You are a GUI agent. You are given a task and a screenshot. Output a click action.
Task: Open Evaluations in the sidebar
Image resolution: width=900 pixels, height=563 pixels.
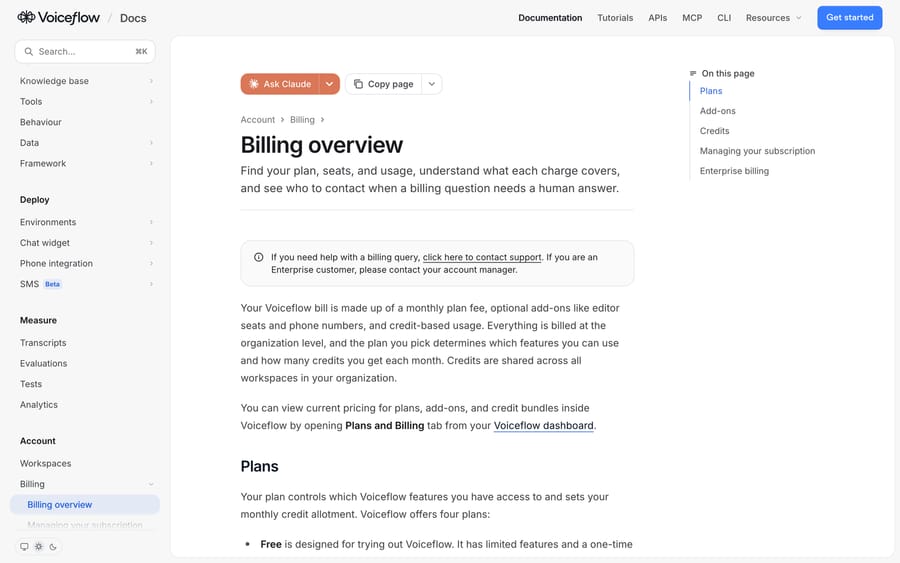pos(43,363)
